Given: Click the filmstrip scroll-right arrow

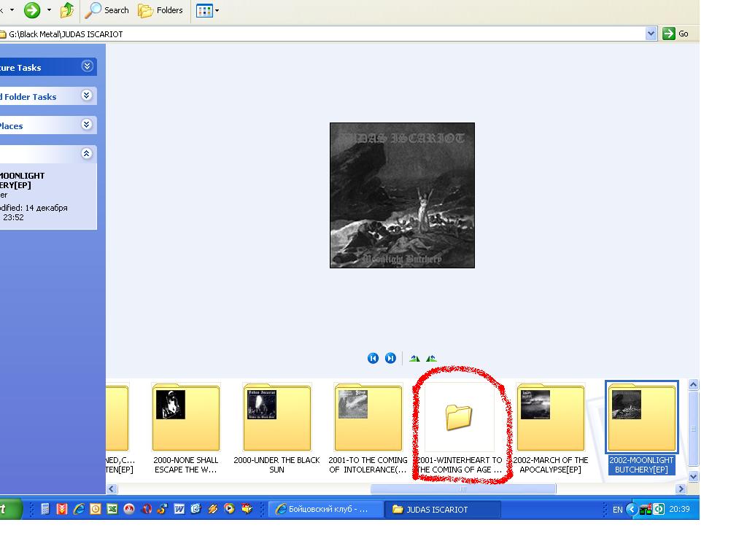Looking at the screenshot, I should coord(681,489).
